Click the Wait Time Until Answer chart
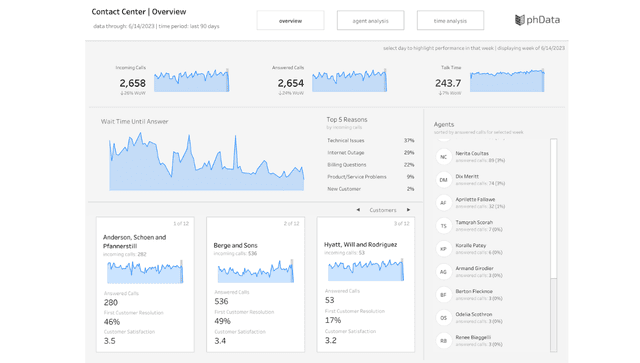Image resolution: width=640 pixels, height=363 pixels. tap(207, 161)
